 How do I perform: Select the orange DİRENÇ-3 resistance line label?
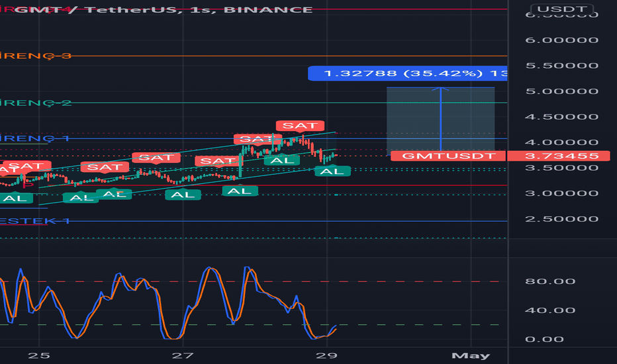pos(36,56)
